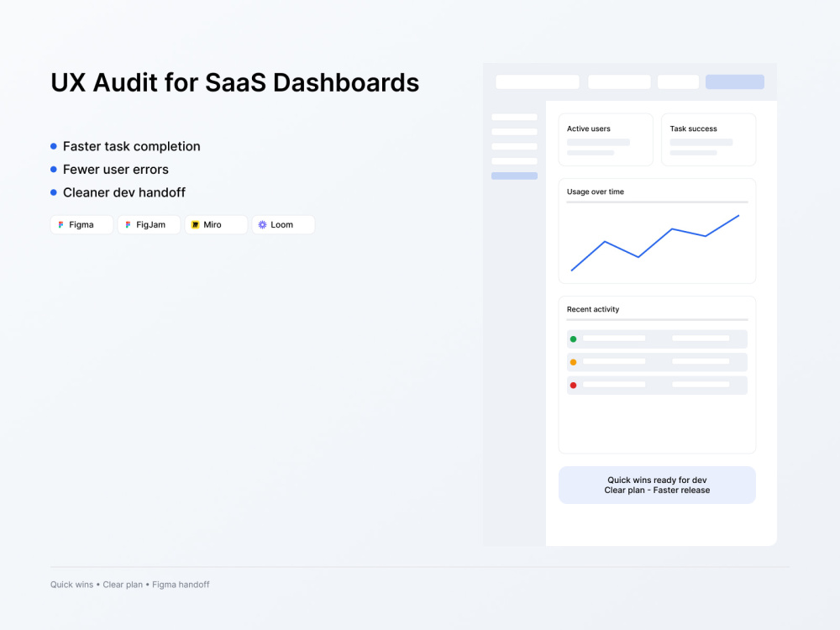The width and height of the screenshot is (840, 630).
Task: Click the 'Usage over time' title
Action: 596,192
